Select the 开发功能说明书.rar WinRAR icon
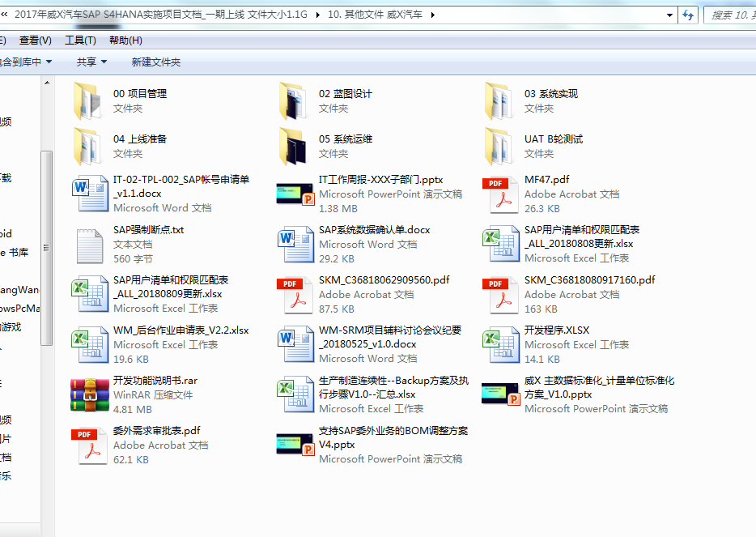This screenshot has width=756, height=537. point(89,395)
